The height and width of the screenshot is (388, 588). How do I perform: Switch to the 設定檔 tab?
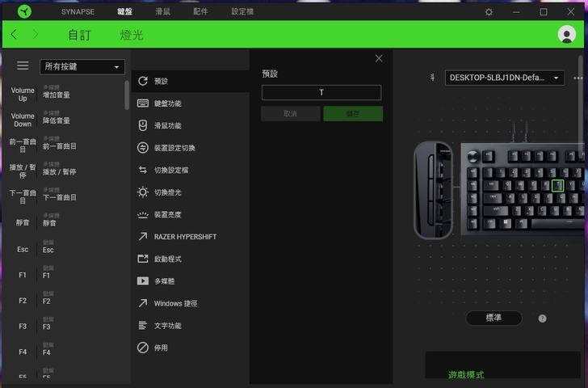pyautogui.click(x=242, y=11)
